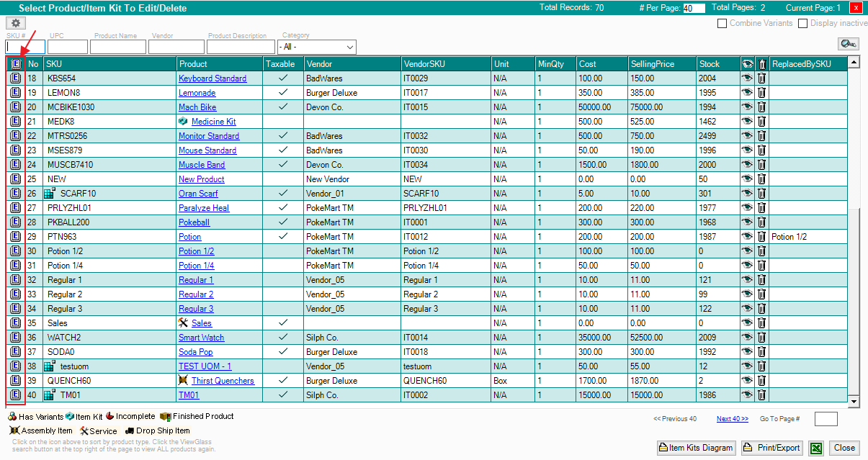Enable the Combine Variants checkbox
Screen dimensions: 868x460
pyautogui.click(x=722, y=23)
